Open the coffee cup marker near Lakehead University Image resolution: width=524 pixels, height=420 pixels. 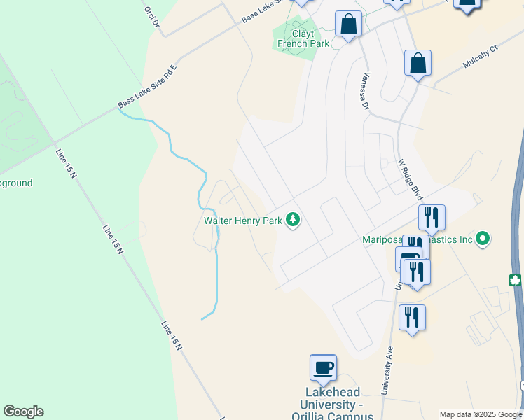tap(323, 369)
